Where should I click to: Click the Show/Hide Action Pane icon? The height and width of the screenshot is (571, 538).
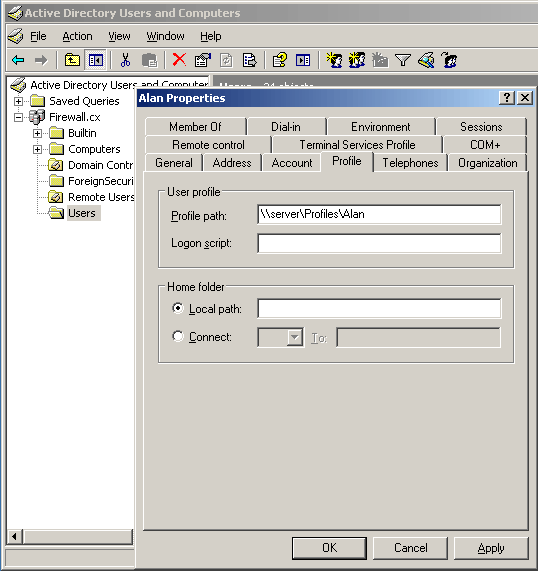(303, 60)
